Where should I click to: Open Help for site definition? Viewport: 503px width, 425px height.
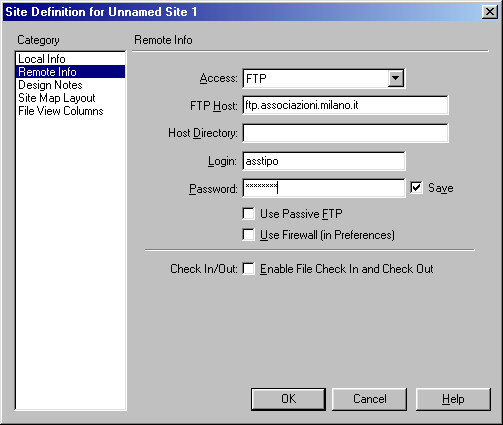tap(453, 399)
